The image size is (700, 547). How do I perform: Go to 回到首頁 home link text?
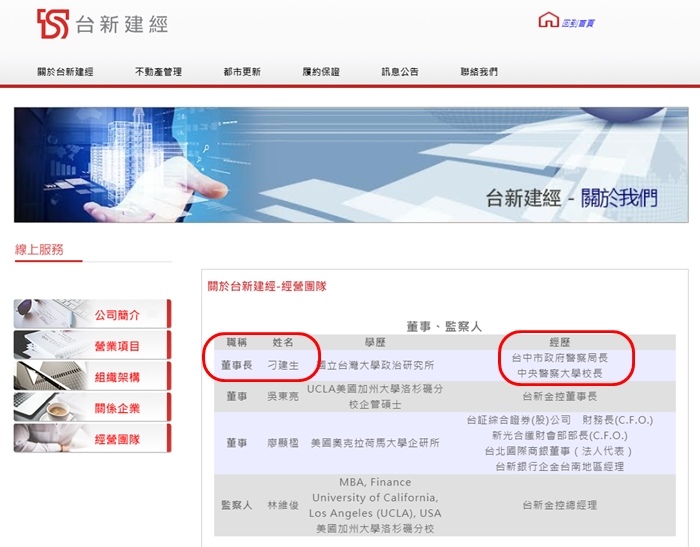point(578,22)
